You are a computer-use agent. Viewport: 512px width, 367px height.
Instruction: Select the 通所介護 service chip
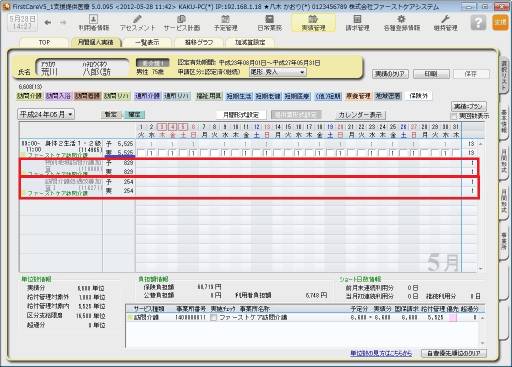pos(147,96)
